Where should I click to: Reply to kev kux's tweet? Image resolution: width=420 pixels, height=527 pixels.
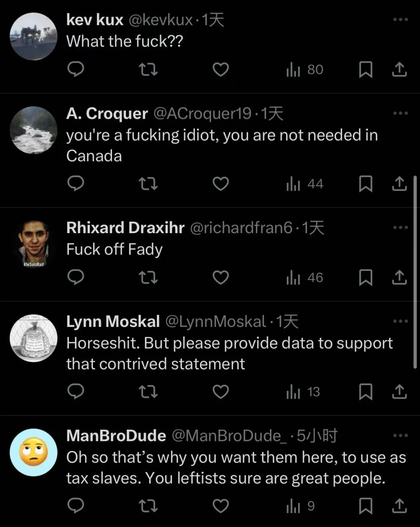76,70
